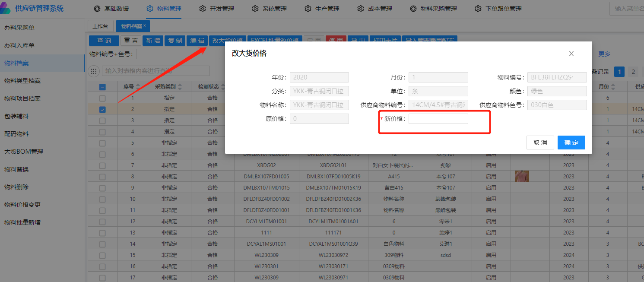Check the checkbox for row 5
Screen dimensions: 644x282
102,143
